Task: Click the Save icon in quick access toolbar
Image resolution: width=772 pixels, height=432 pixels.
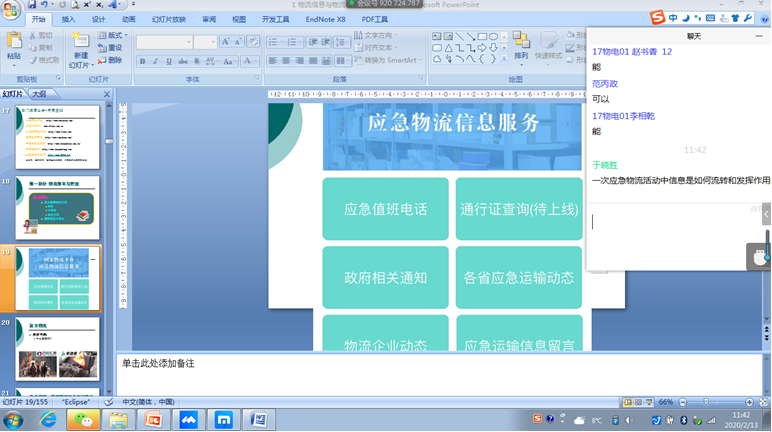Action: point(32,5)
